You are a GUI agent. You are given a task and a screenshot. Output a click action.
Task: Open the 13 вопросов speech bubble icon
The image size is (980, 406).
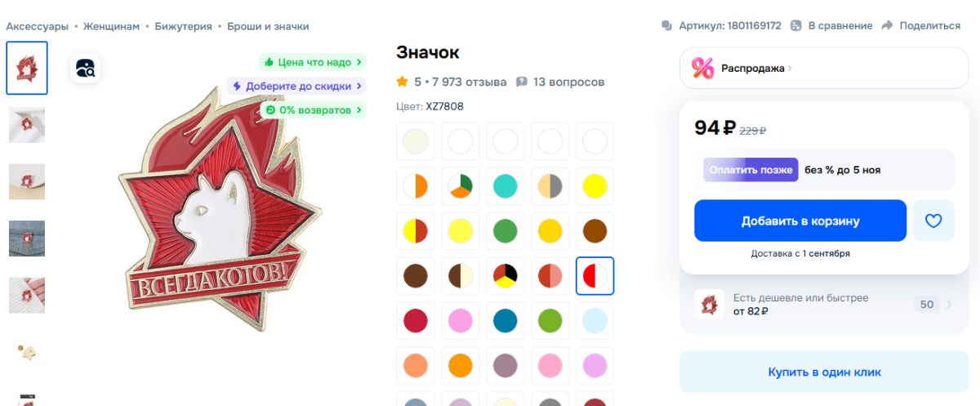tap(522, 83)
